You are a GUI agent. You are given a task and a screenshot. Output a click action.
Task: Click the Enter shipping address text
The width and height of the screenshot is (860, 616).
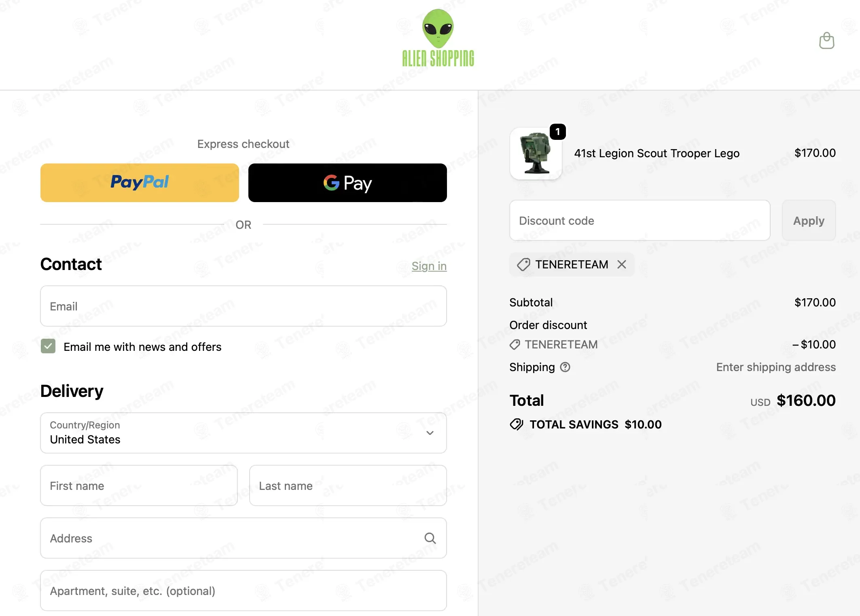[x=776, y=367]
